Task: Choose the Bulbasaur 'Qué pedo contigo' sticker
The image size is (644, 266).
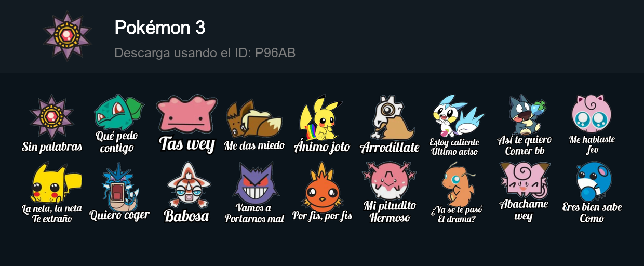Action: (x=119, y=124)
